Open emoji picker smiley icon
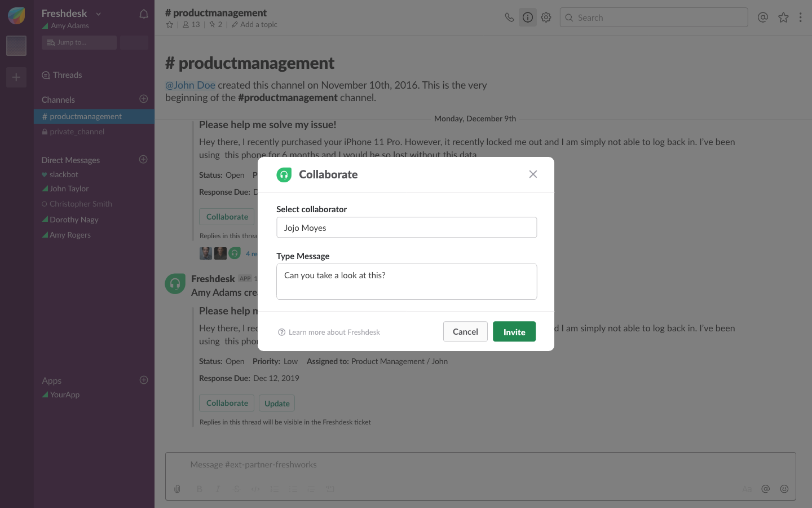 coord(784,489)
